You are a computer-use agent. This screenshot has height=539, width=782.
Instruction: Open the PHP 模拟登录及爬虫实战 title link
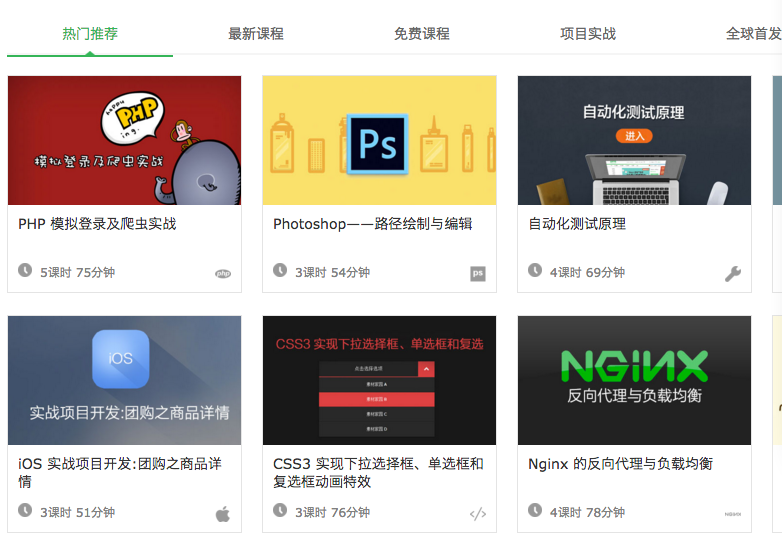97,224
